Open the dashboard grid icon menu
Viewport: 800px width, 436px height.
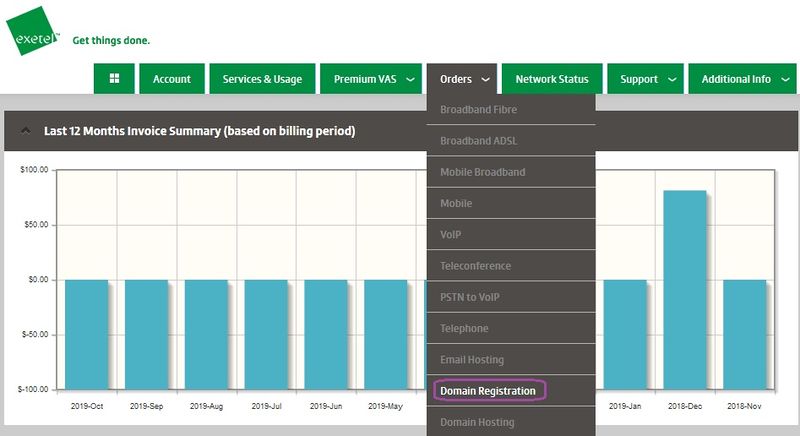(114, 79)
